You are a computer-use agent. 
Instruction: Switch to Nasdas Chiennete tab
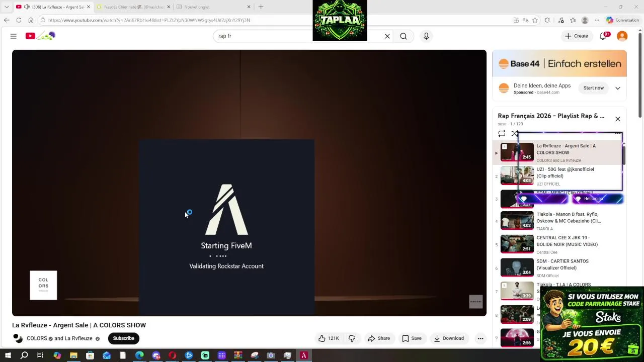coord(134,7)
